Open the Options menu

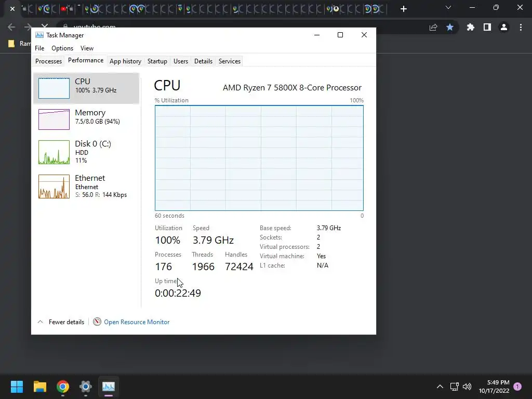(x=62, y=48)
